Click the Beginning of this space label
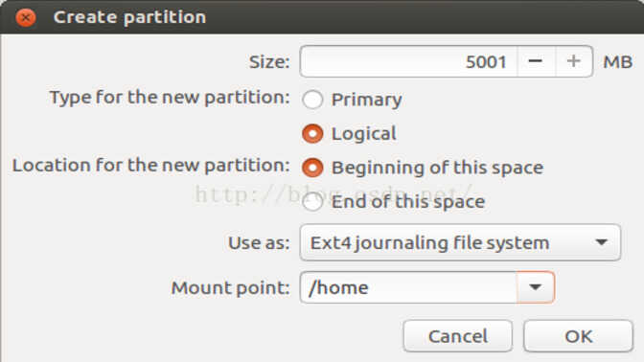The width and height of the screenshot is (644, 362). pos(437,168)
